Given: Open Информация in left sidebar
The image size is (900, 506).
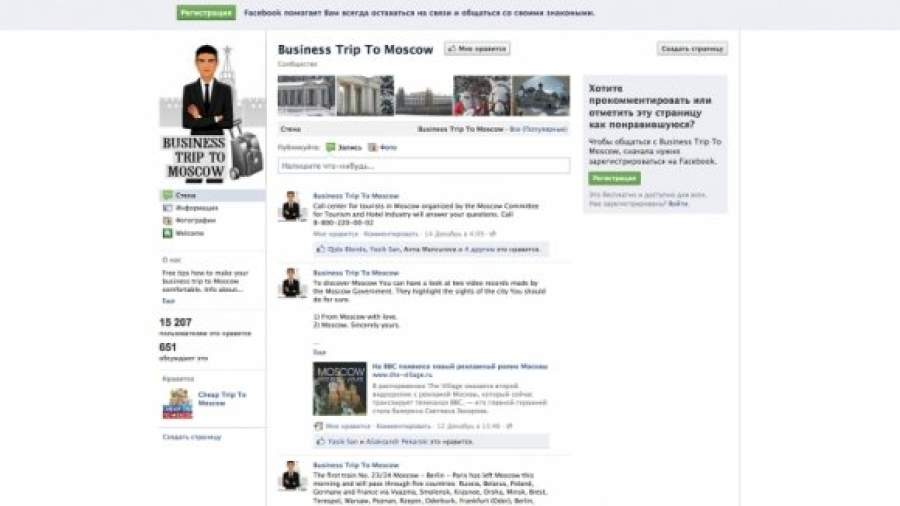Looking at the screenshot, I should point(197,208).
